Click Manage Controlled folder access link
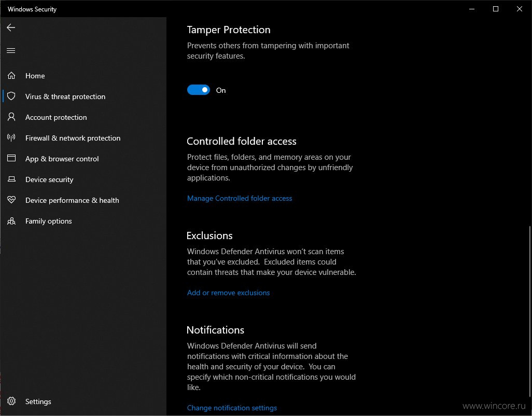The width and height of the screenshot is (532, 416). (x=240, y=198)
